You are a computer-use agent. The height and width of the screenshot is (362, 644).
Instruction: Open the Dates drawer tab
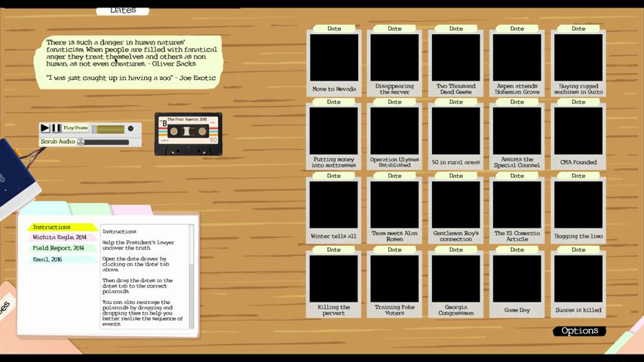(122, 11)
